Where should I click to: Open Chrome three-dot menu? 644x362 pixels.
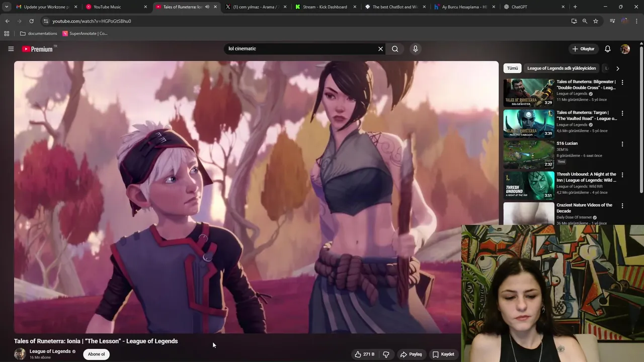(636, 21)
